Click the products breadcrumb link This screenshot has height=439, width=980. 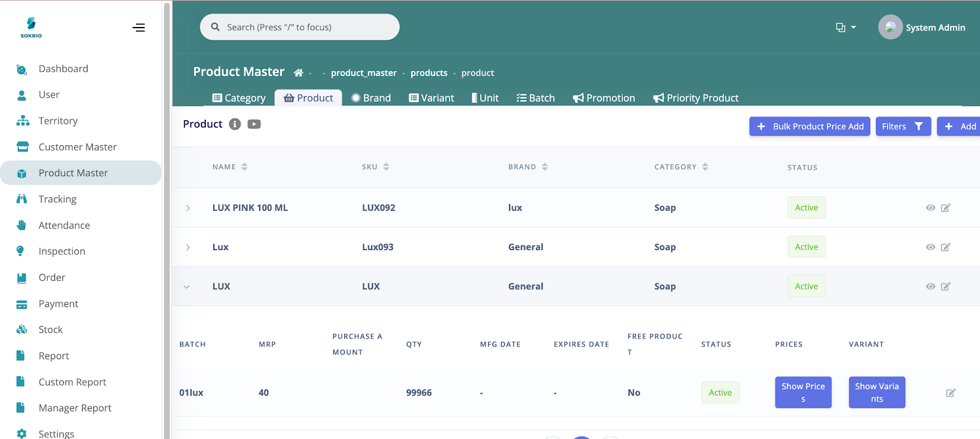[429, 73]
